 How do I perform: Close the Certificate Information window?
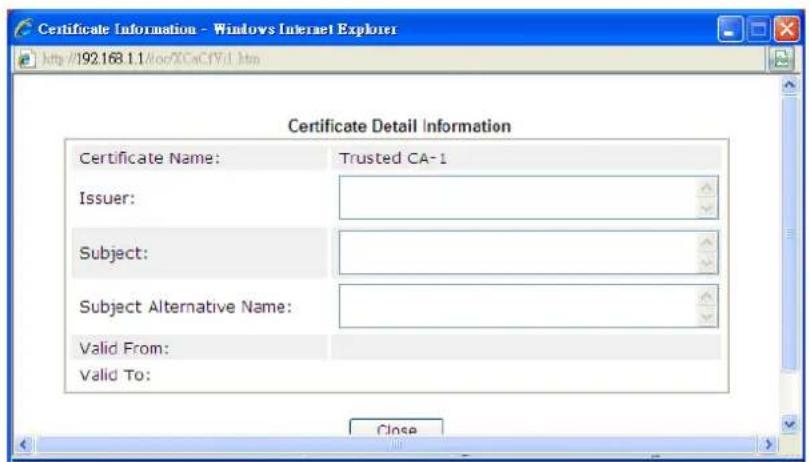(x=786, y=29)
